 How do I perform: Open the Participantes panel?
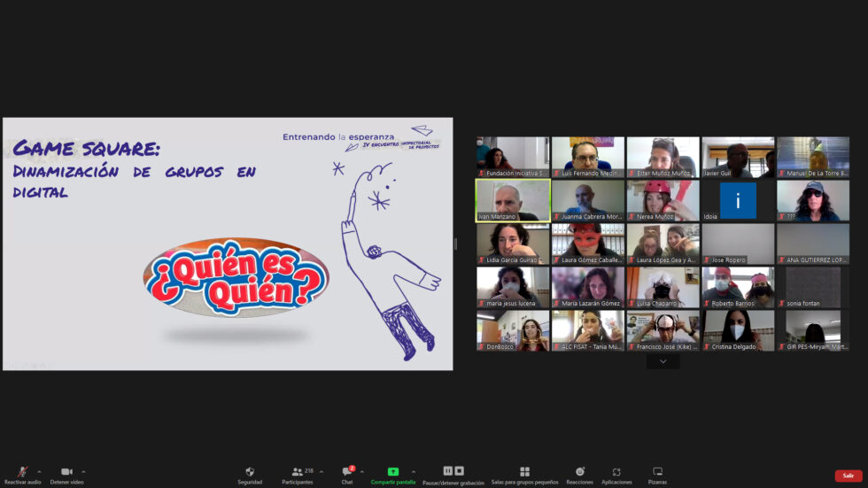[x=298, y=472]
